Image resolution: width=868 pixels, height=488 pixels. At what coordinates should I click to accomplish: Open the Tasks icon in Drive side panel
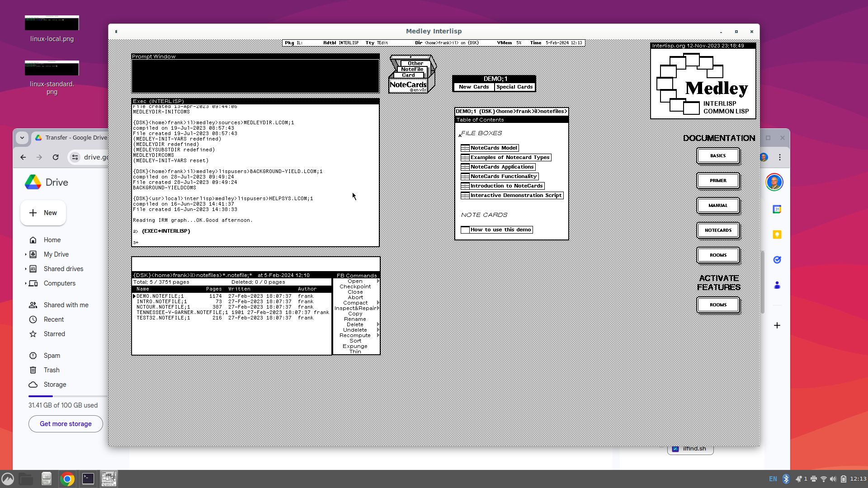pyautogui.click(x=777, y=260)
